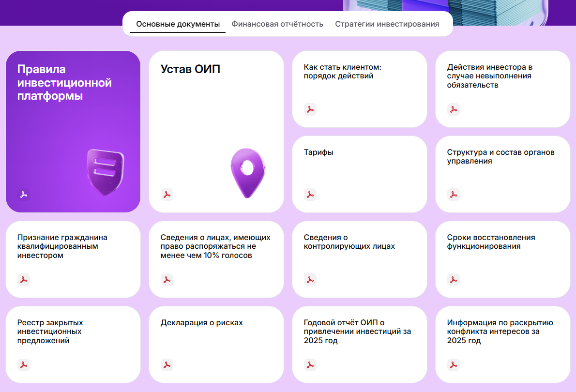Image resolution: width=576 pixels, height=392 pixels.
Task: Click PDF icon under Реестр закрытых инвестиционных предложений
Action: click(24, 365)
